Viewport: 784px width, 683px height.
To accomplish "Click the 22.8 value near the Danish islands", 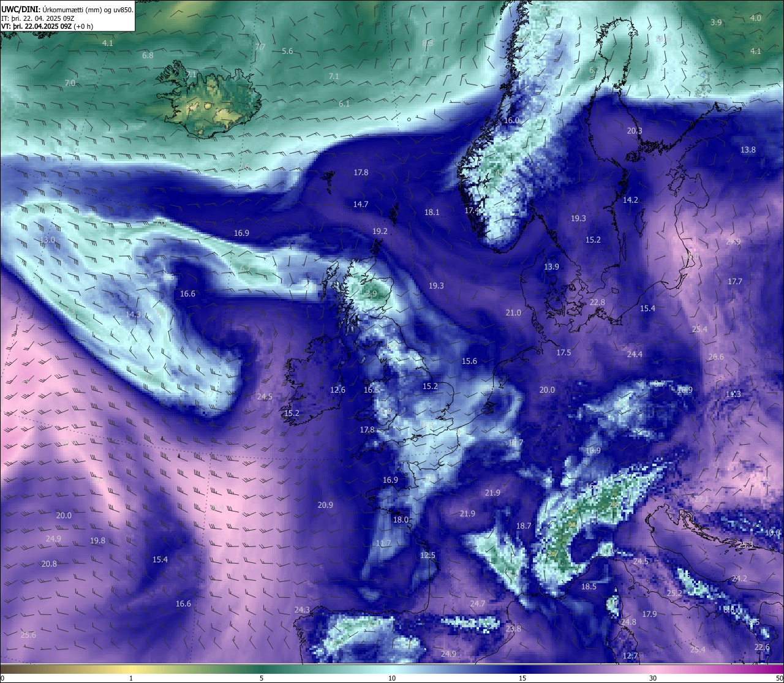I will (x=597, y=303).
